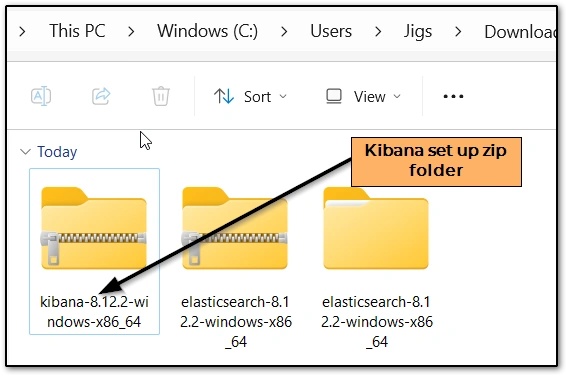Expand the chevron after Jigs

(x=458, y=32)
